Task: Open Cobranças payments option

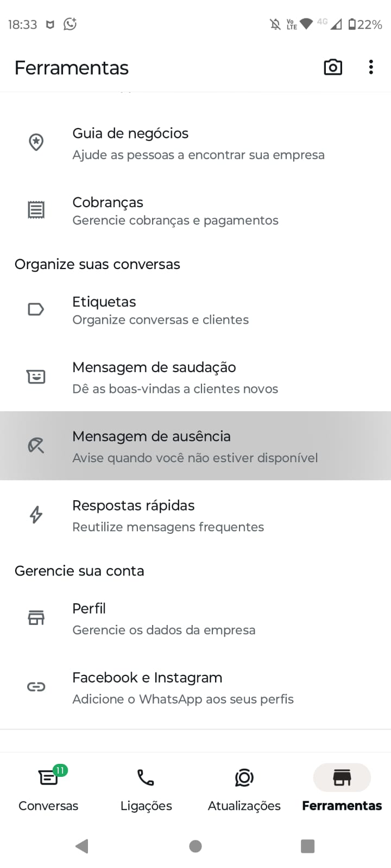Action: click(x=175, y=210)
